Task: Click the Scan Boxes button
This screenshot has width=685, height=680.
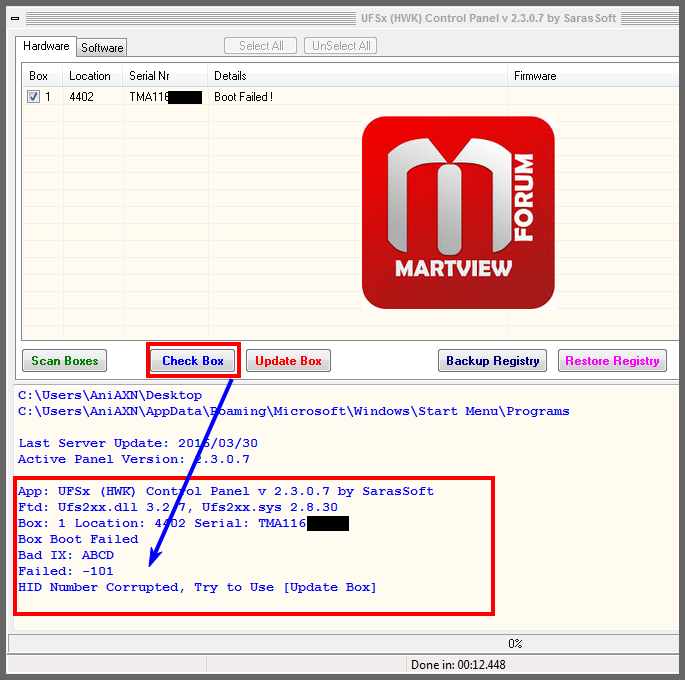Action: point(65,361)
